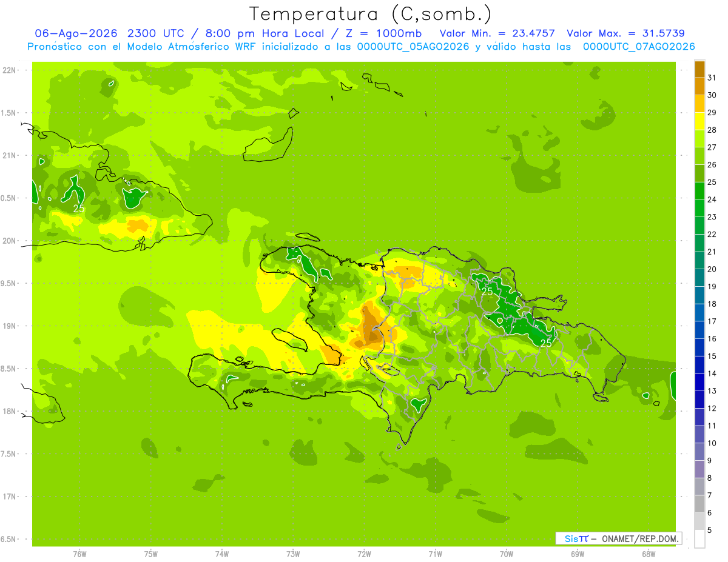Image resolution: width=728 pixels, height=562 pixels.
Task: Click the yellow color bar segment between 28 and 29
Action: click(699, 121)
